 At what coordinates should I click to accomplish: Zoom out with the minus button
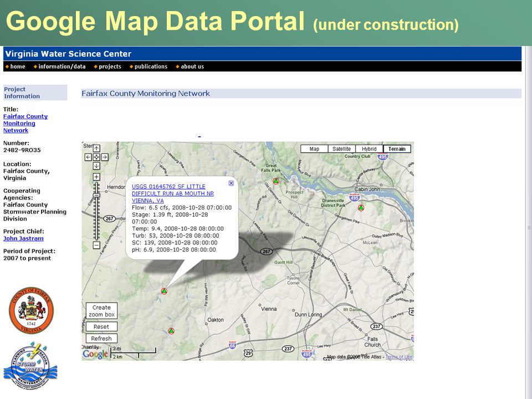point(96,245)
